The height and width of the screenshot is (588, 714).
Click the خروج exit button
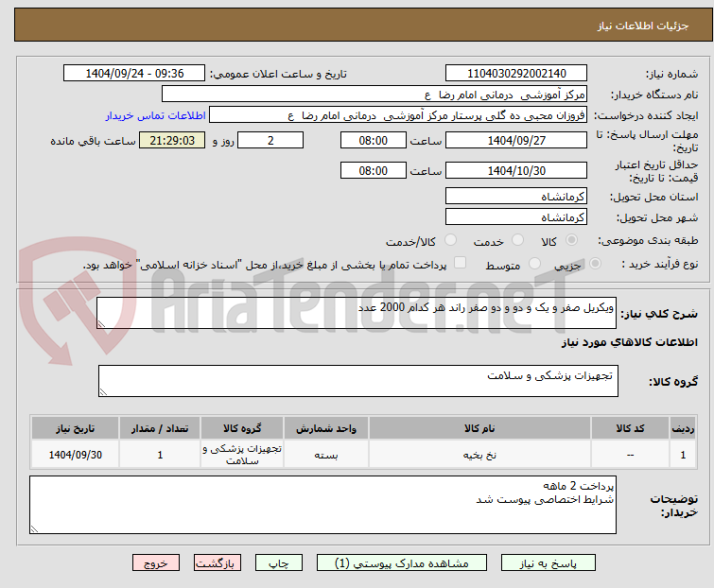click(156, 563)
